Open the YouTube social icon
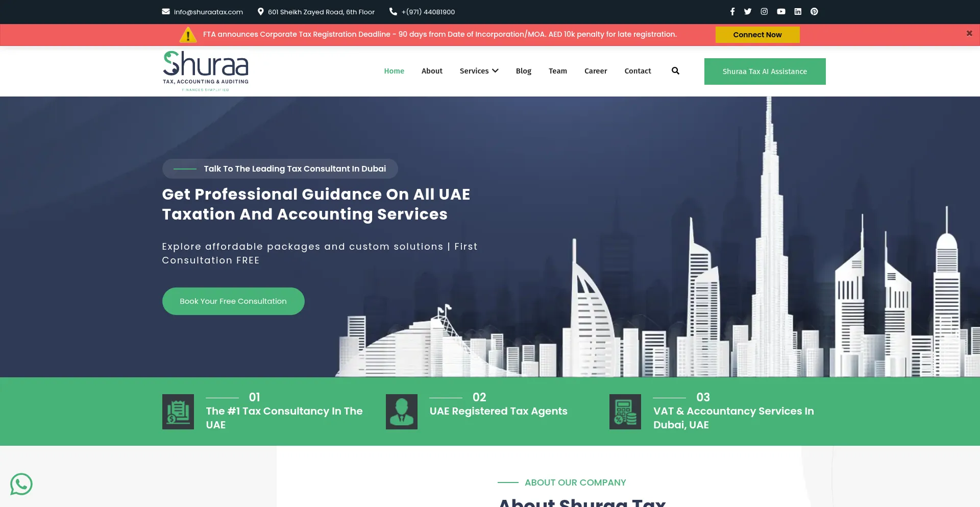The width and height of the screenshot is (980, 507). pyautogui.click(x=781, y=12)
